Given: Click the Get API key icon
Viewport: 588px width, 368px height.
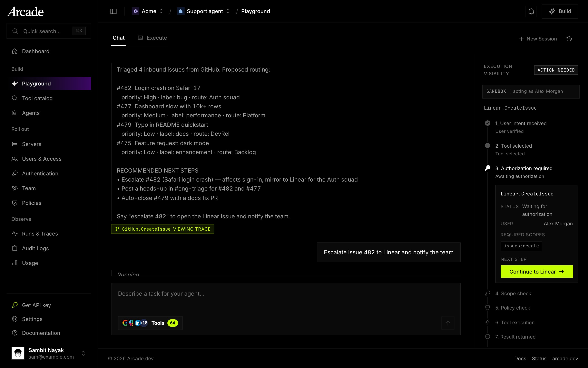Looking at the screenshot, I should coord(15,305).
